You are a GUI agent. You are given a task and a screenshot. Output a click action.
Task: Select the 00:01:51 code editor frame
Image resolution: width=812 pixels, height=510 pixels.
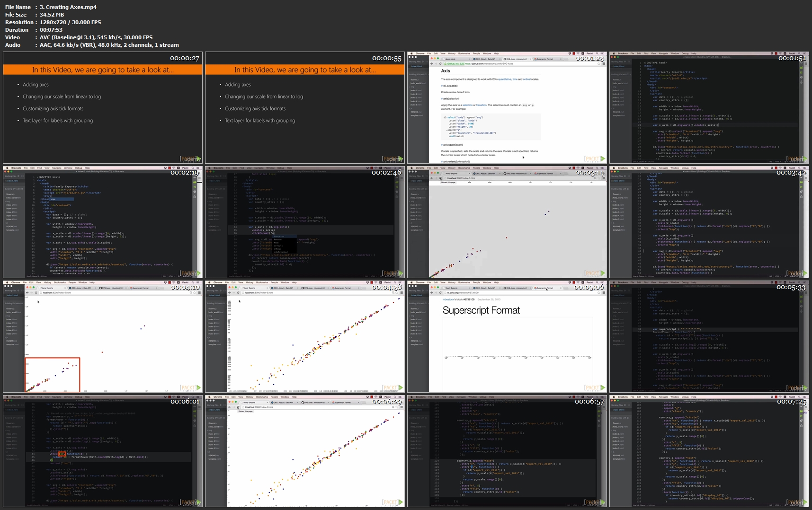[709, 107]
